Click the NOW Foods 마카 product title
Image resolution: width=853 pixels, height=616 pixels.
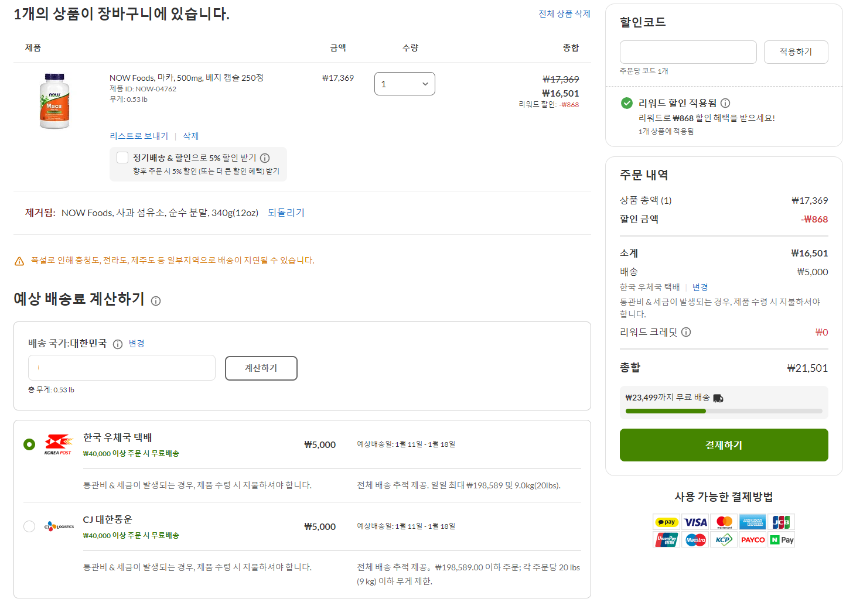click(x=186, y=78)
